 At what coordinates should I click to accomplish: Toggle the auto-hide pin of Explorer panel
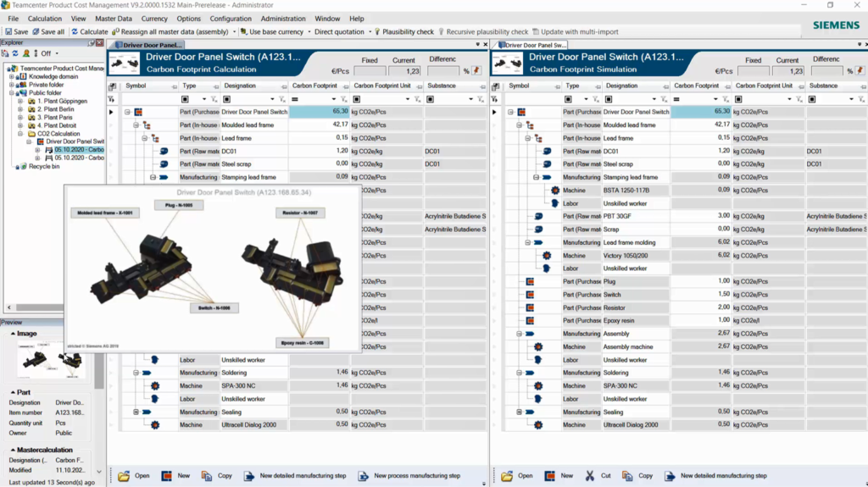point(92,42)
